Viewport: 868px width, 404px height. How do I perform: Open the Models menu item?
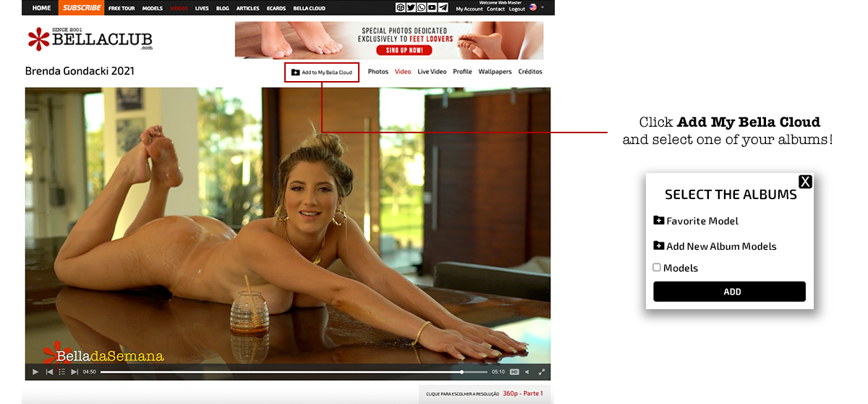coord(152,9)
